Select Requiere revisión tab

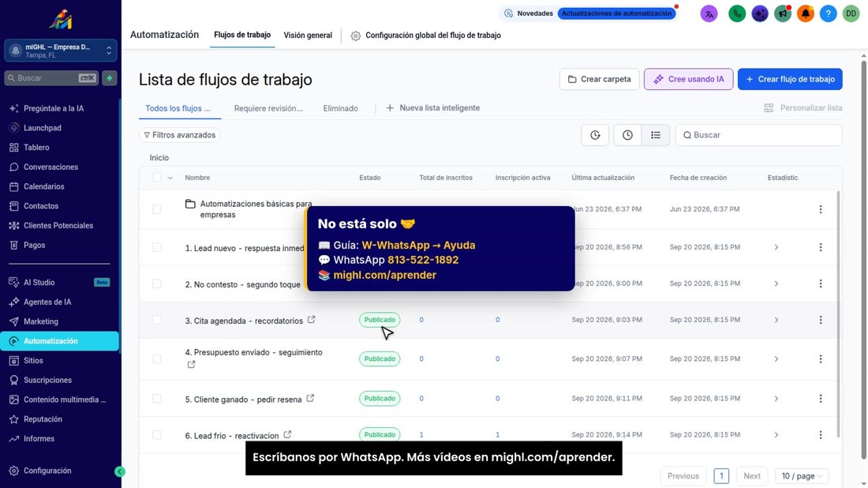click(x=268, y=108)
